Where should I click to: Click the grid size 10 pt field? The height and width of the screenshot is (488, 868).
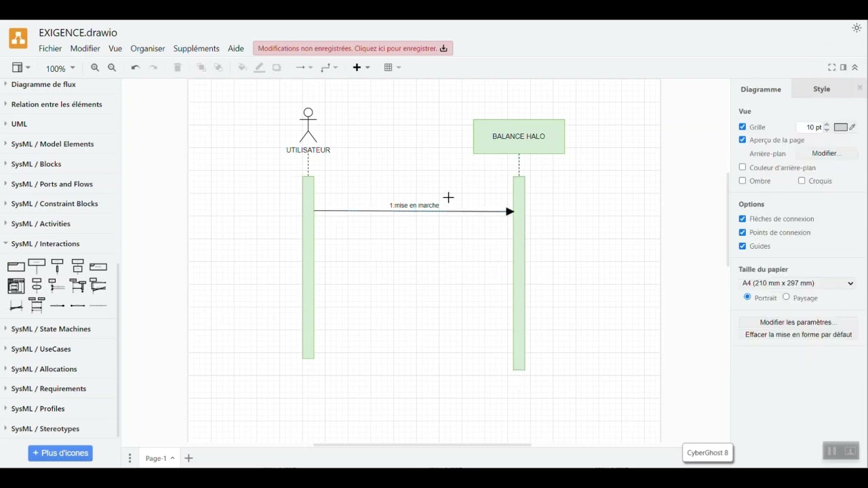coord(810,127)
